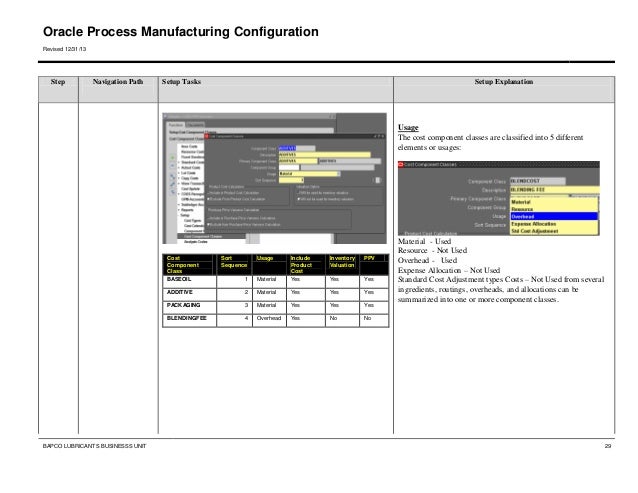Choose Exclude From Product Cost Calculation option
This screenshot has height=493, width=638.
point(236,199)
